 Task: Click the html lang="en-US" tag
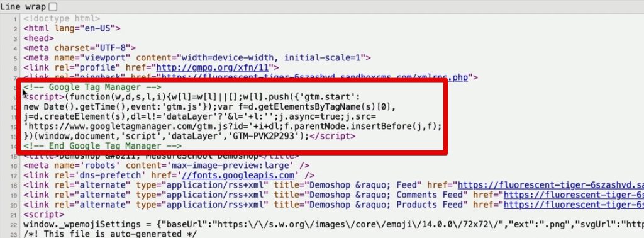[72, 28]
